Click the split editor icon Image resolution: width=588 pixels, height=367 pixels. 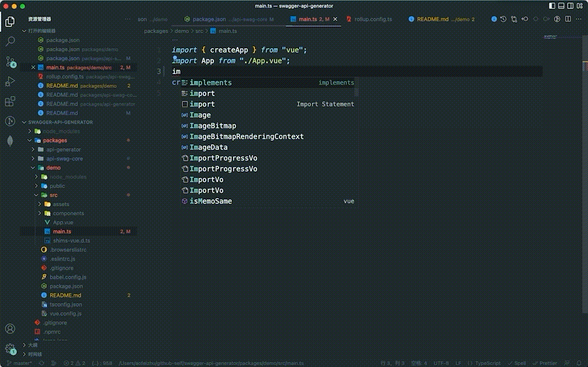[568, 19]
